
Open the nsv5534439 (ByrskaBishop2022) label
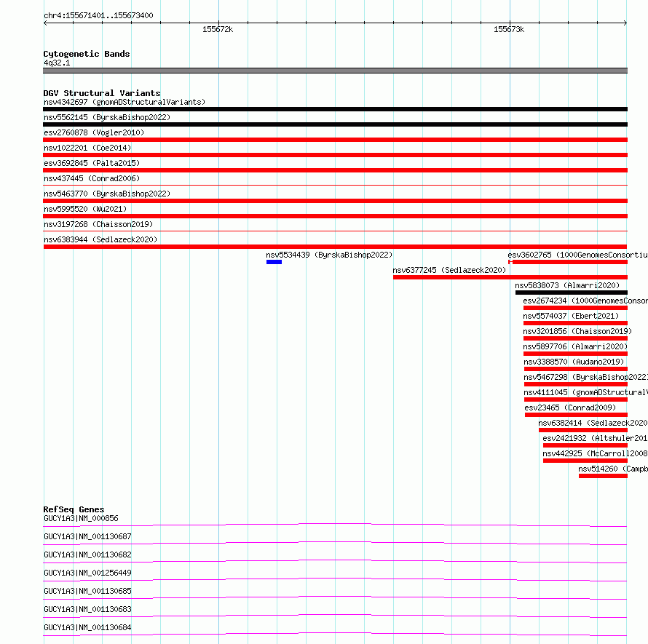click(x=329, y=255)
